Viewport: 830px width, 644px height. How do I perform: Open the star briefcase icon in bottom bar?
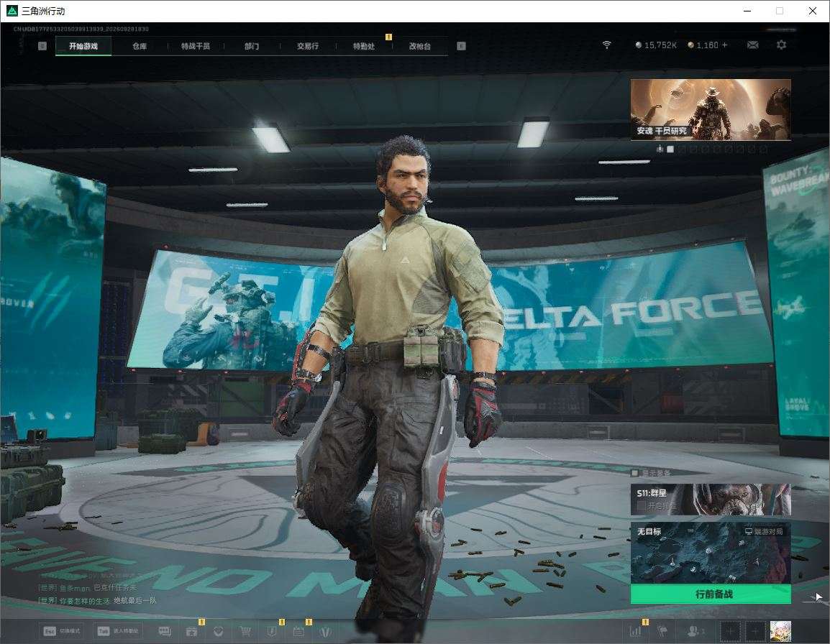click(191, 631)
